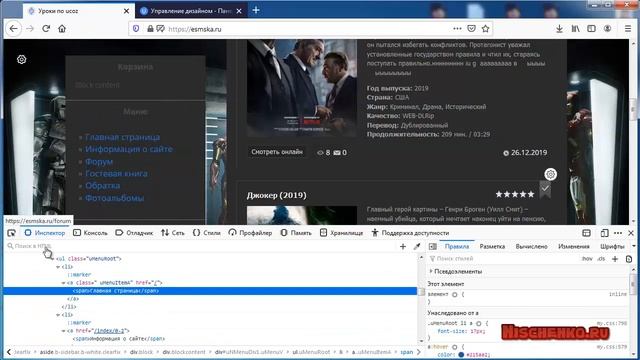Save page to Pocket
The image size is (640, 360).
471,29
